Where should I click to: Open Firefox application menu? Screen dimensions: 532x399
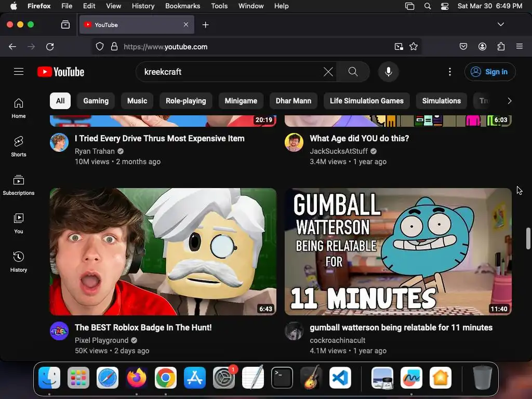520,46
